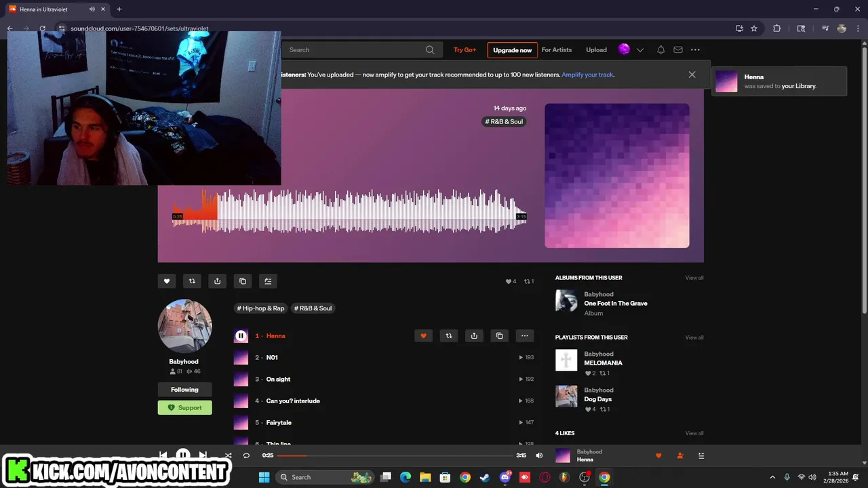This screenshot has height=488, width=868.
Task: Bookmark this page with the star
Action: point(754,28)
